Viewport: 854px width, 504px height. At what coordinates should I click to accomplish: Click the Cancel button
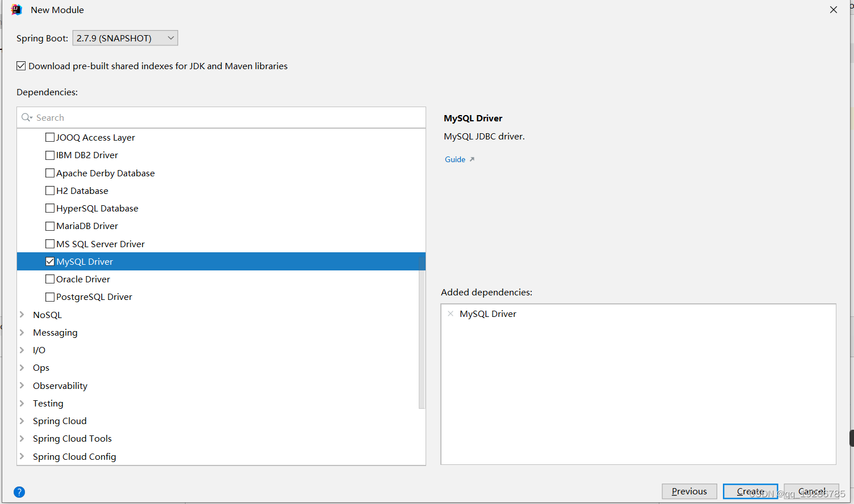point(811,491)
